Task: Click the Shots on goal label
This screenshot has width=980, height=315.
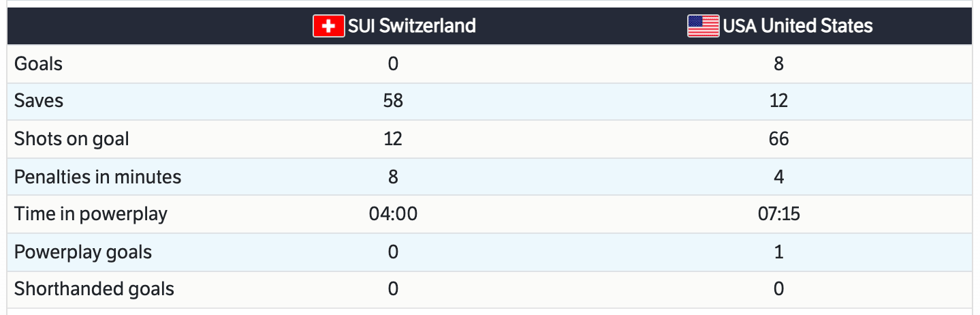Action: (72, 139)
